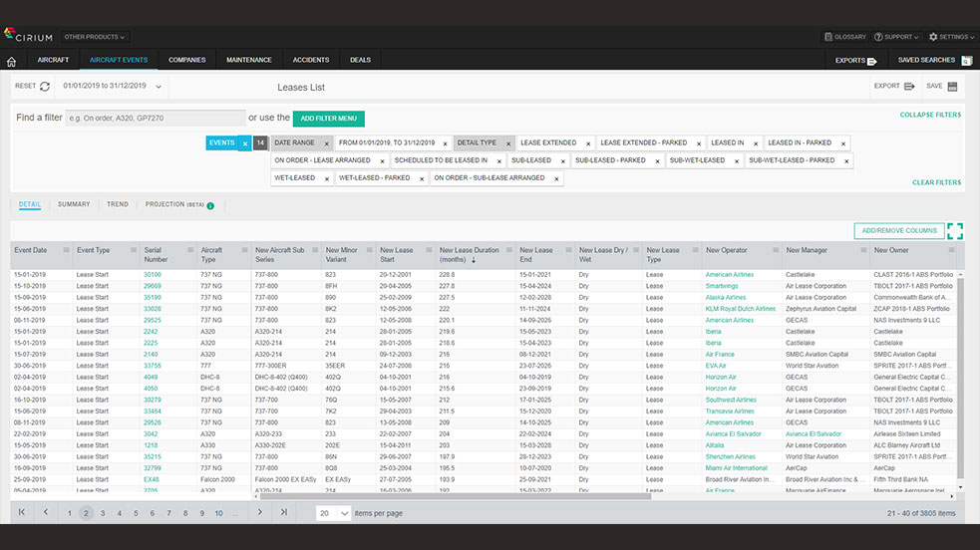Image resolution: width=980 pixels, height=550 pixels.
Task: Open column menu icon for Event Date
Action: (67, 250)
